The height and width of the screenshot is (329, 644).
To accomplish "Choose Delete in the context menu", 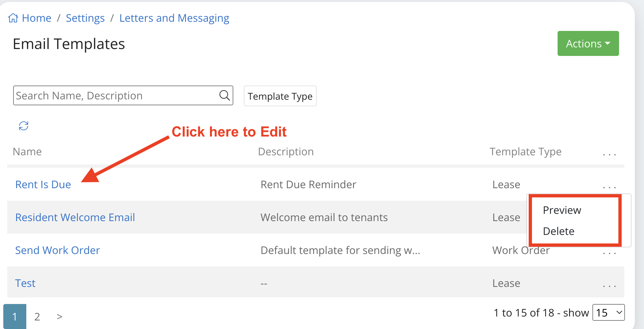I will [x=559, y=231].
